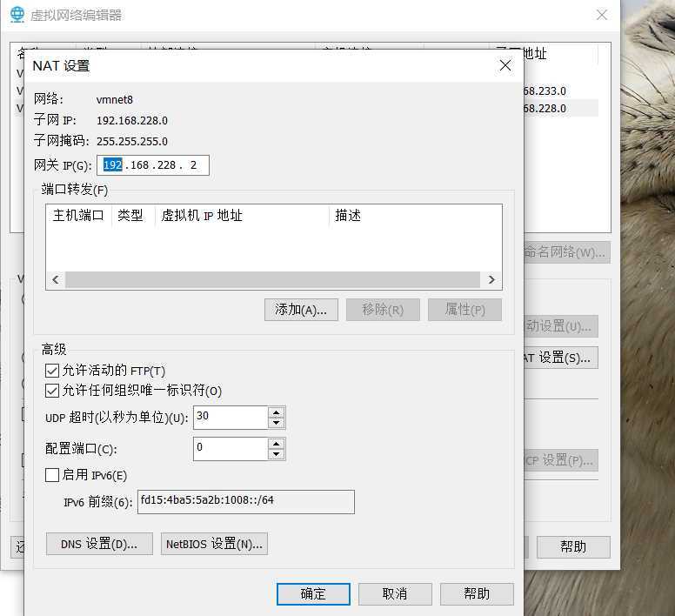Click 取消 to cancel NAT settings
This screenshot has height=616, width=675.
point(395,594)
